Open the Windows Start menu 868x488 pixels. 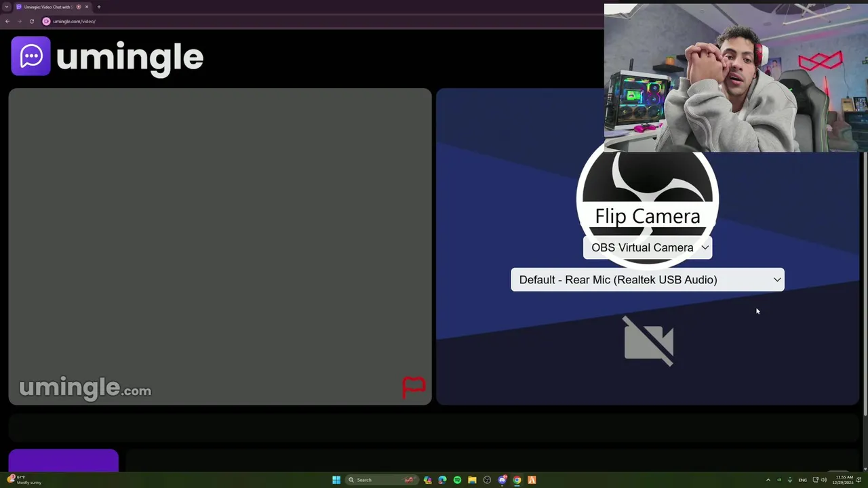(x=336, y=480)
